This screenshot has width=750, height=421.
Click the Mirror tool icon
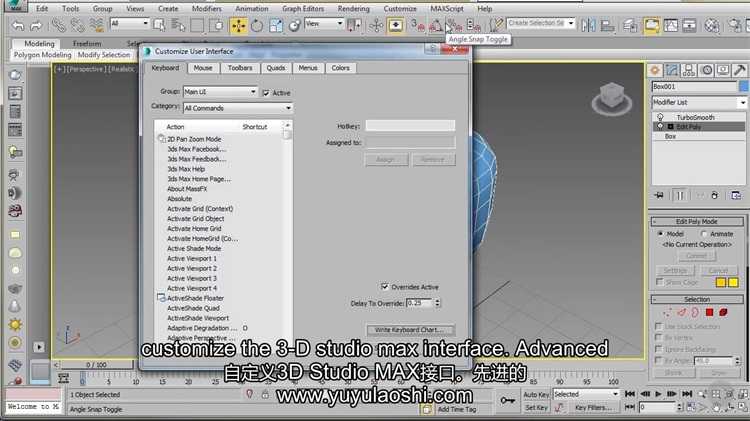588,25
